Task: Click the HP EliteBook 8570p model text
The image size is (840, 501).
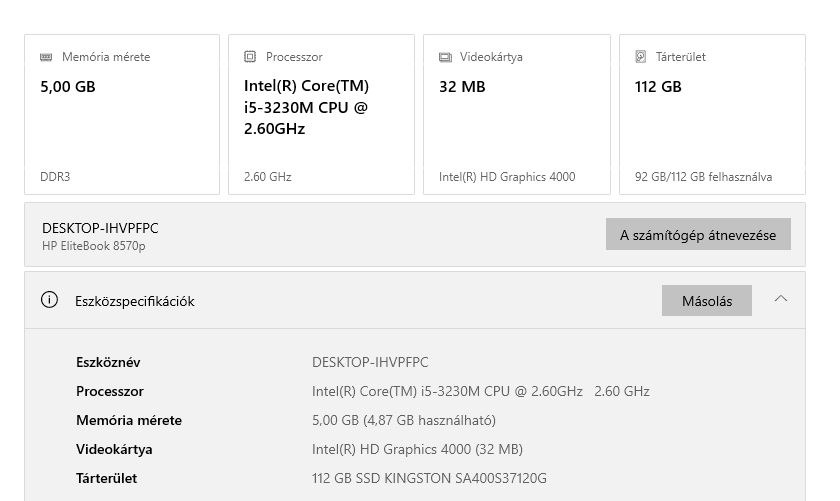Action: pyautogui.click(x=94, y=246)
